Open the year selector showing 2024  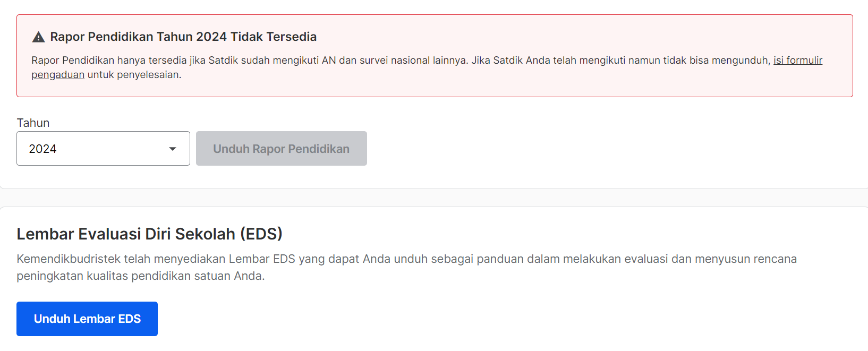pos(103,149)
